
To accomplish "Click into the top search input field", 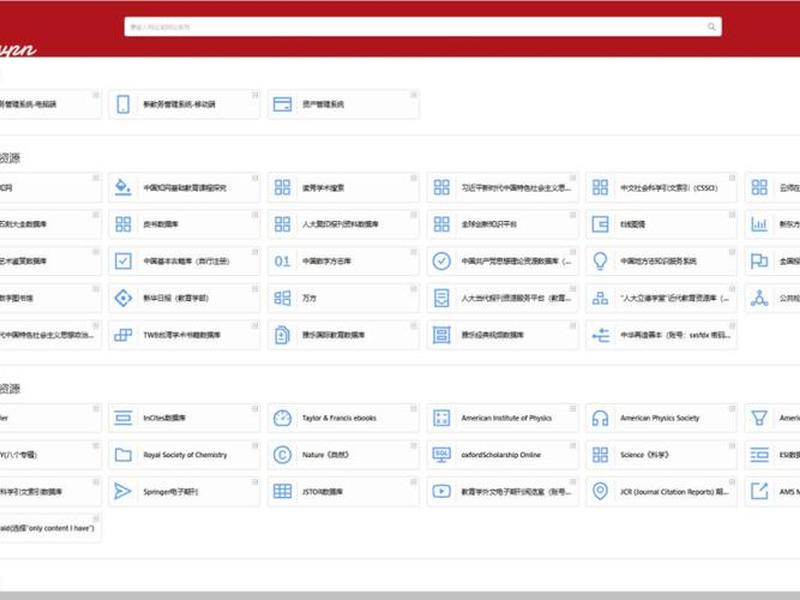I will tap(422, 27).
